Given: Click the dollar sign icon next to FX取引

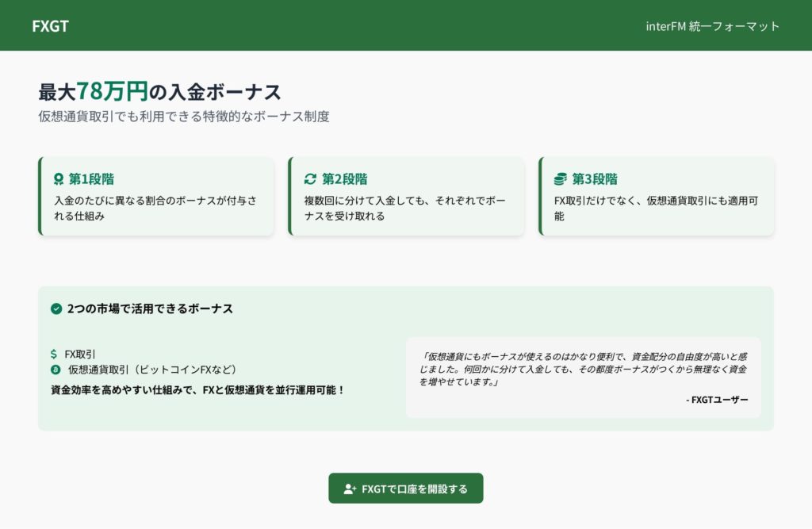Looking at the screenshot, I should click(x=54, y=354).
